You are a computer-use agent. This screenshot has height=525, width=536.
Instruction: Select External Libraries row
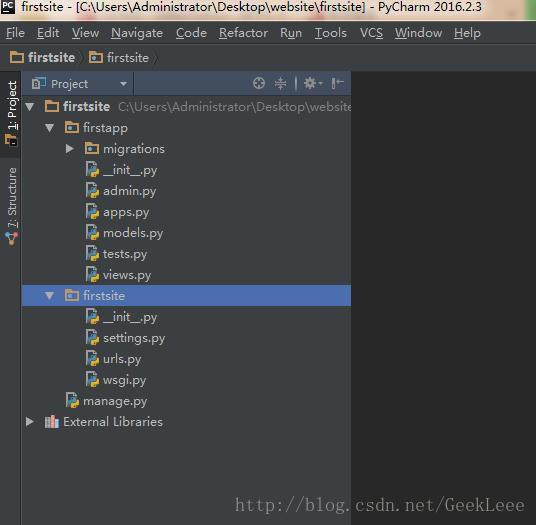click(x=186, y=422)
